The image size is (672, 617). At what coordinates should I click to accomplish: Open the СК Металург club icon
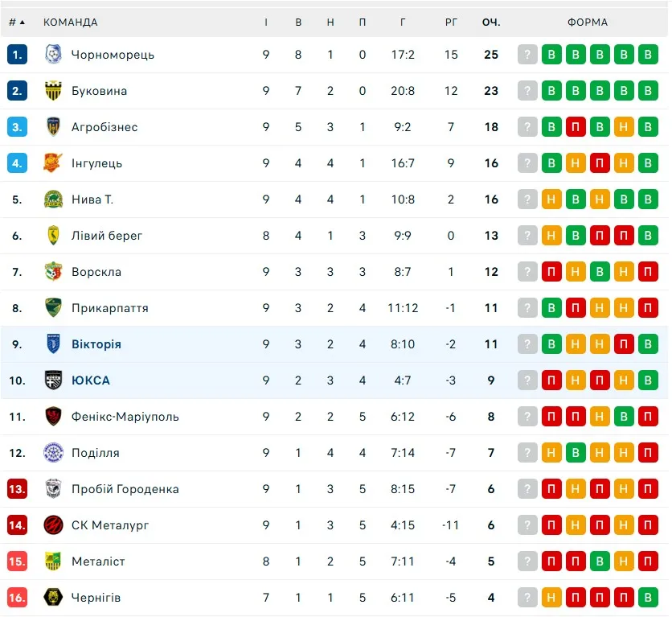[53, 525]
